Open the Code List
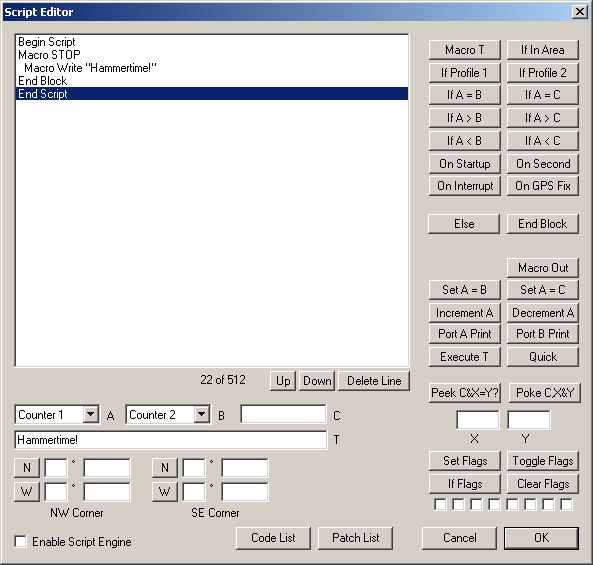Screen dimensions: 593x565 click(x=273, y=538)
